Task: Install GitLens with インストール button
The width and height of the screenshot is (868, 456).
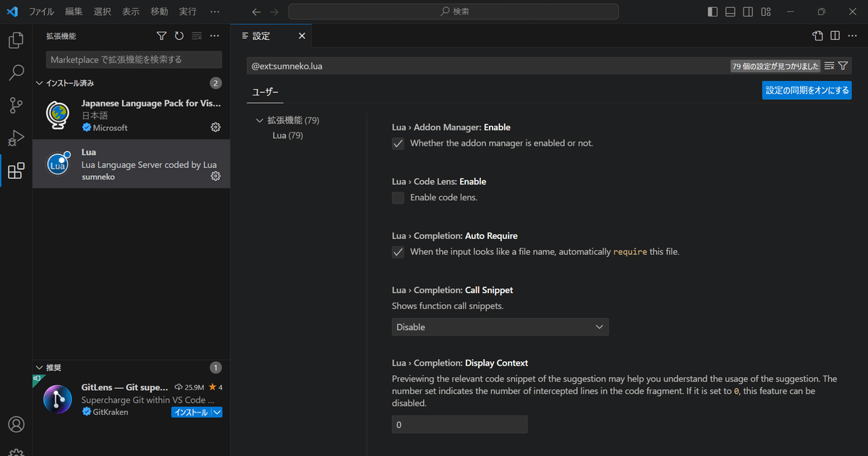Action: point(191,413)
